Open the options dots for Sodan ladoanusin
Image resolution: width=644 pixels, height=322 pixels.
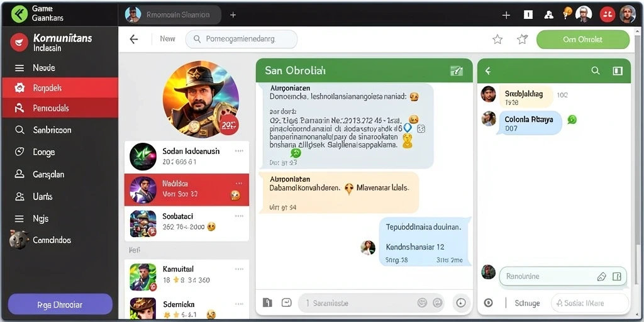tap(239, 151)
